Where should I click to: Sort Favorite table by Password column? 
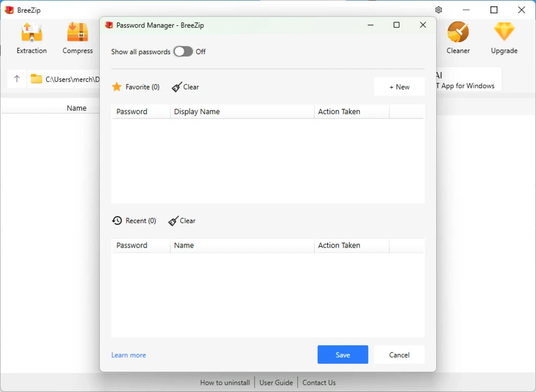pos(141,111)
